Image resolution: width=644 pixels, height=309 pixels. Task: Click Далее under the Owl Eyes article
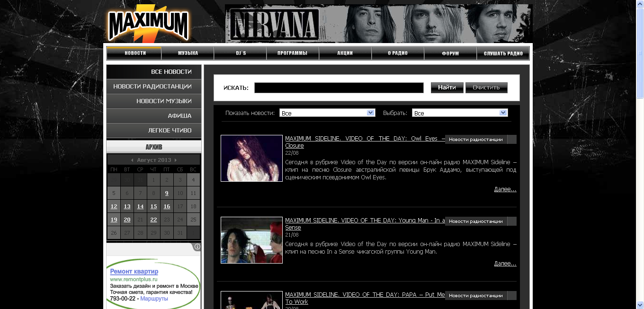pyautogui.click(x=505, y=189)
